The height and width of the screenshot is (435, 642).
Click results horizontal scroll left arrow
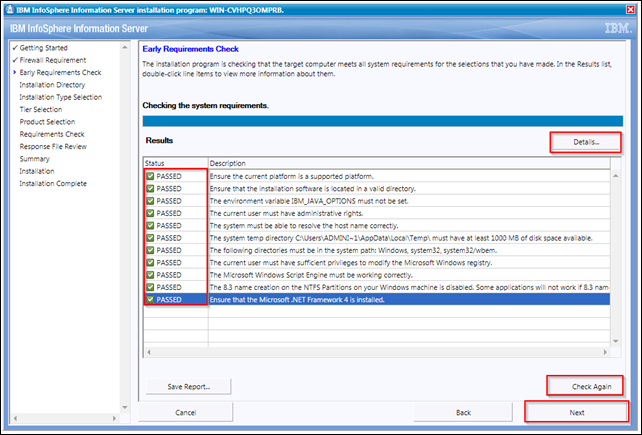tap(149, 352)
